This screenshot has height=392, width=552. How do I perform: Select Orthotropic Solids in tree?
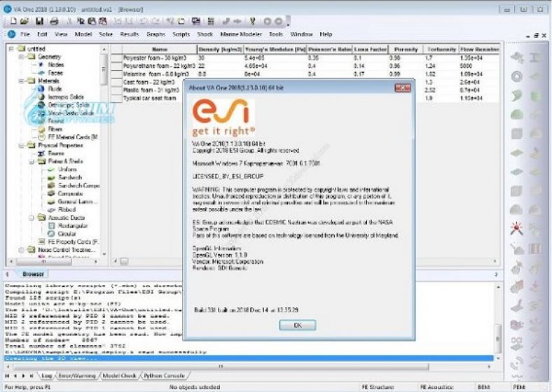[x=69, y=105]
